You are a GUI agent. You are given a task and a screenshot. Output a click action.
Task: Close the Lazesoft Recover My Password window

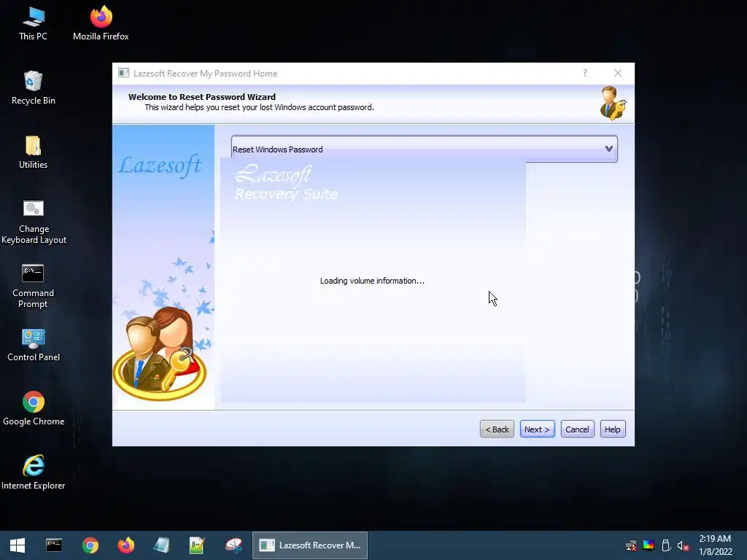617,73
